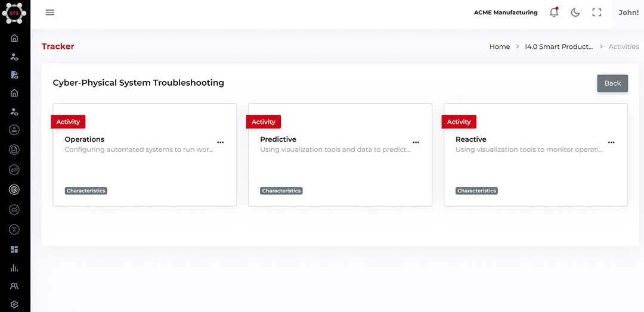Open the Predictive card three-dot menu
This screenshot has width=644, height=312.
[x=416, y=143]
